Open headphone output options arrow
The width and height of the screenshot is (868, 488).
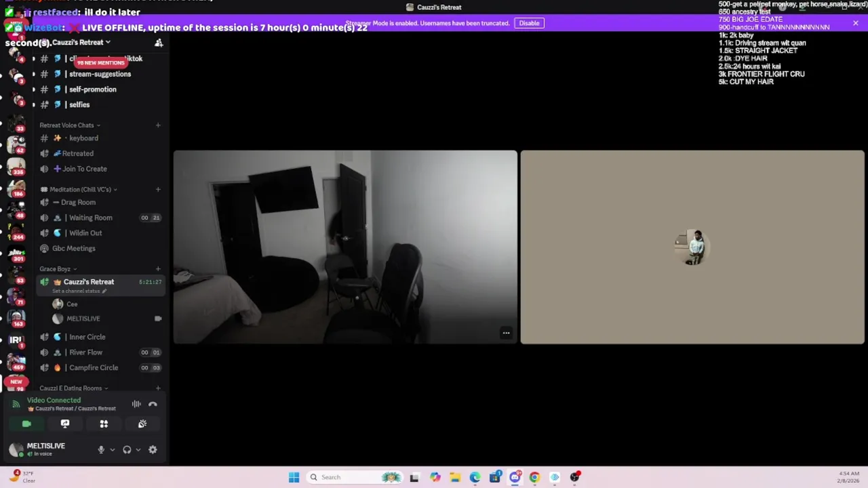[138, 449]
